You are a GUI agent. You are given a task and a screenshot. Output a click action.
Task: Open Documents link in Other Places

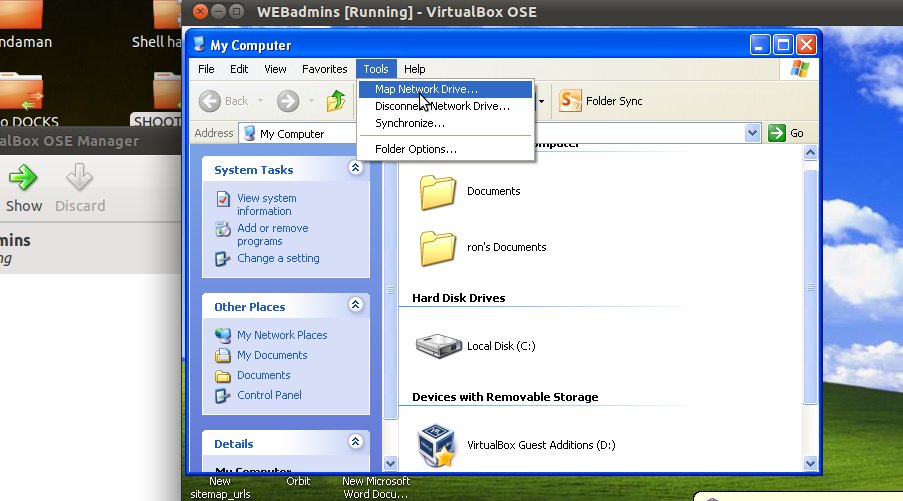coord(263,375)
